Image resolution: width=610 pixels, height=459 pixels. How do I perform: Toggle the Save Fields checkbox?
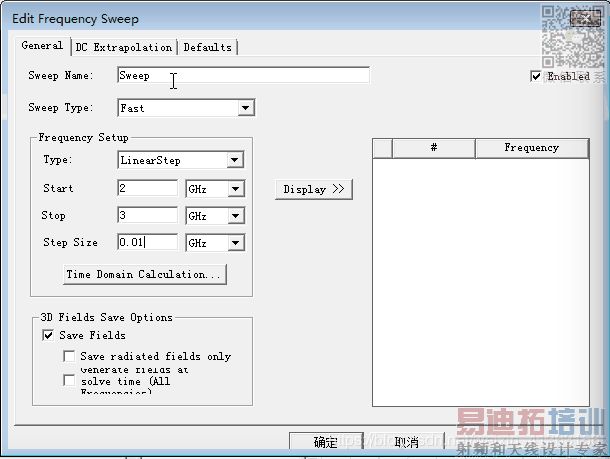[x=48, y=335]
